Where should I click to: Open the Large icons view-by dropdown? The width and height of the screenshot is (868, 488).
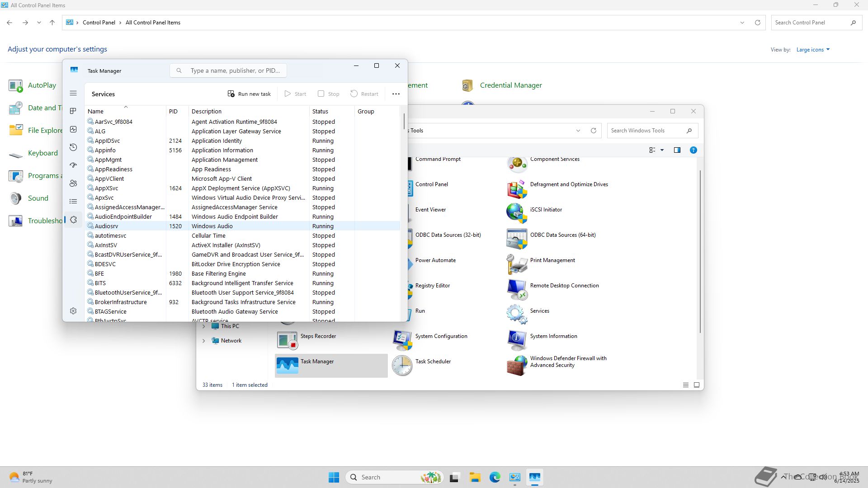pos(813,50)
